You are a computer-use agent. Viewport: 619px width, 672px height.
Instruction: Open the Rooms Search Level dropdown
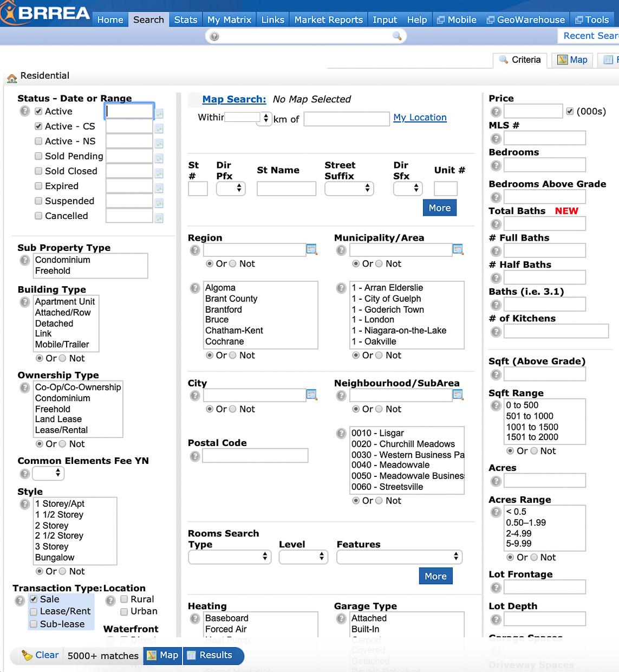[303, 557]
